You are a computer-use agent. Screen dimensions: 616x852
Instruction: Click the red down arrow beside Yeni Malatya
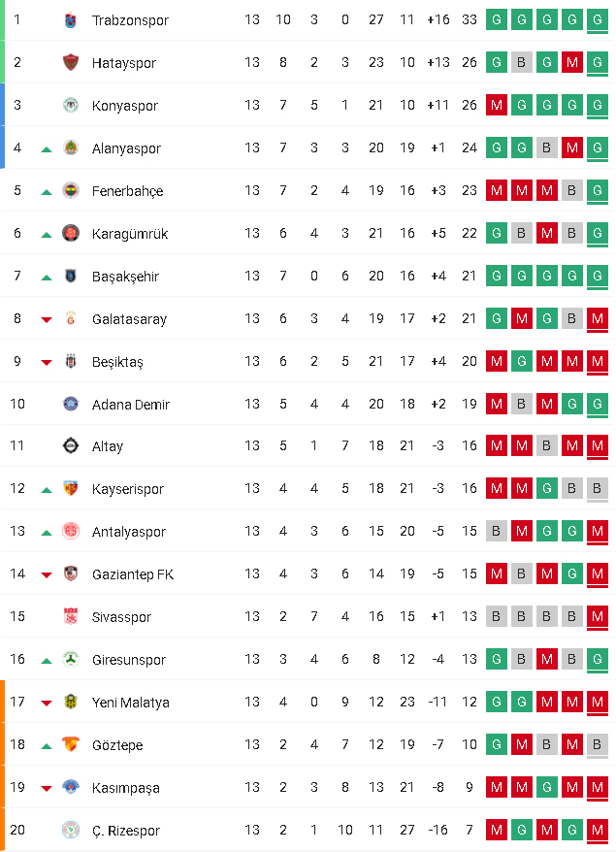click(47, 703)
